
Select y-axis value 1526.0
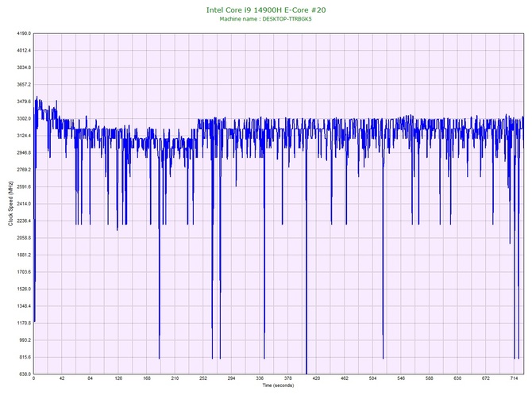point(24,290)
